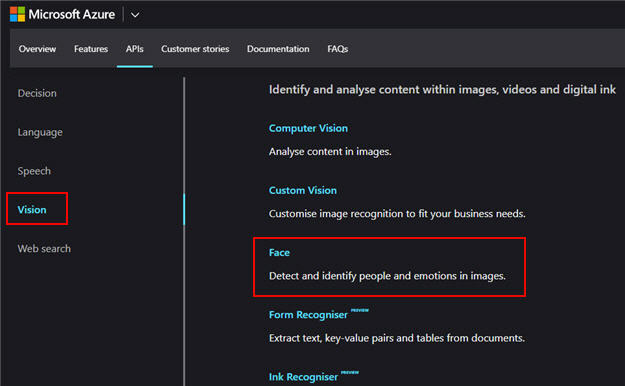The image size is (625, 386).
Task: Go to the Customer stories tab
Action: pyautogui.click(x=195, y=49)
